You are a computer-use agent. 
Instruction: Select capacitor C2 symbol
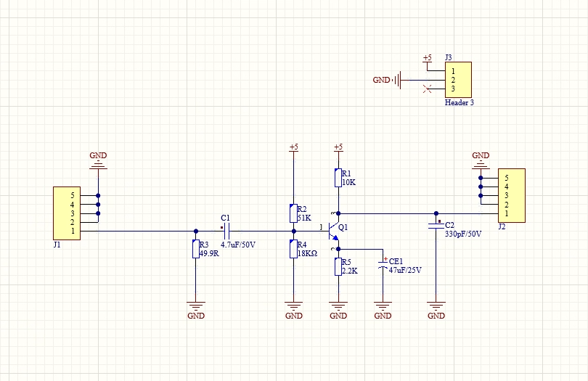436,226
